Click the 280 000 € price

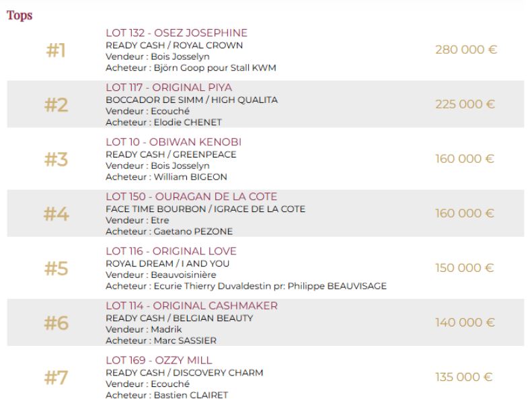pos(466,50)
